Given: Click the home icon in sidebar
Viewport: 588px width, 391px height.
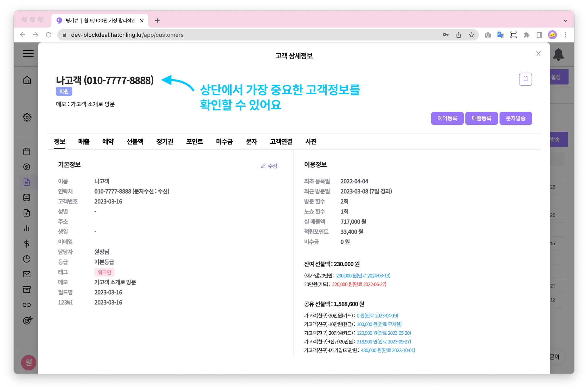Looking at the screenshot, I should [x=27, y=80].
